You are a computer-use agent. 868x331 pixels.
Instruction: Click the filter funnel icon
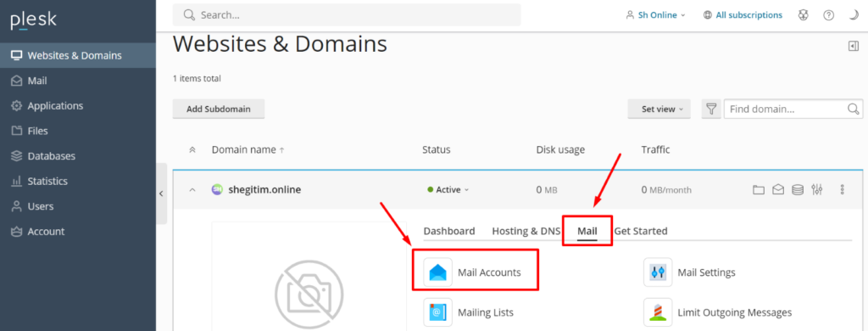(711, 109)
